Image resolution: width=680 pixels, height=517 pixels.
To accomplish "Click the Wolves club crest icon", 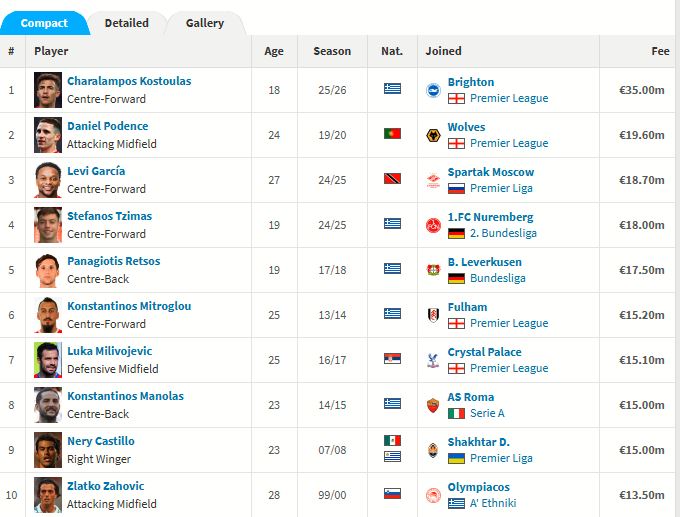I will (433, 135).
